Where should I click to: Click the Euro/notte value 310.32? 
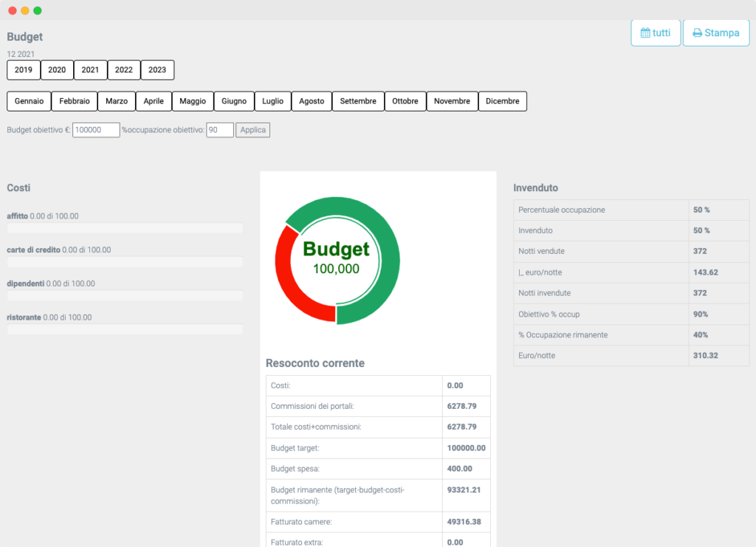pyautogui.click(x=706, y=356)
